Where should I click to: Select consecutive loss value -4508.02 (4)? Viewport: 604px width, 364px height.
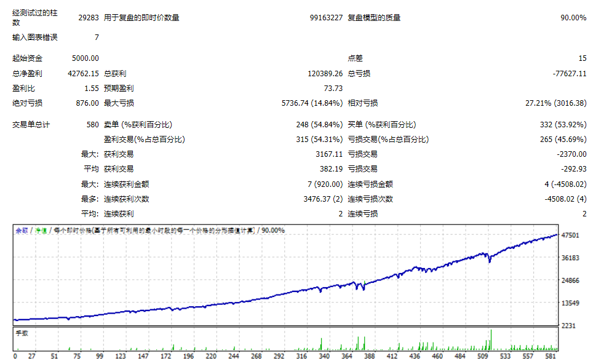coord(565,199)
